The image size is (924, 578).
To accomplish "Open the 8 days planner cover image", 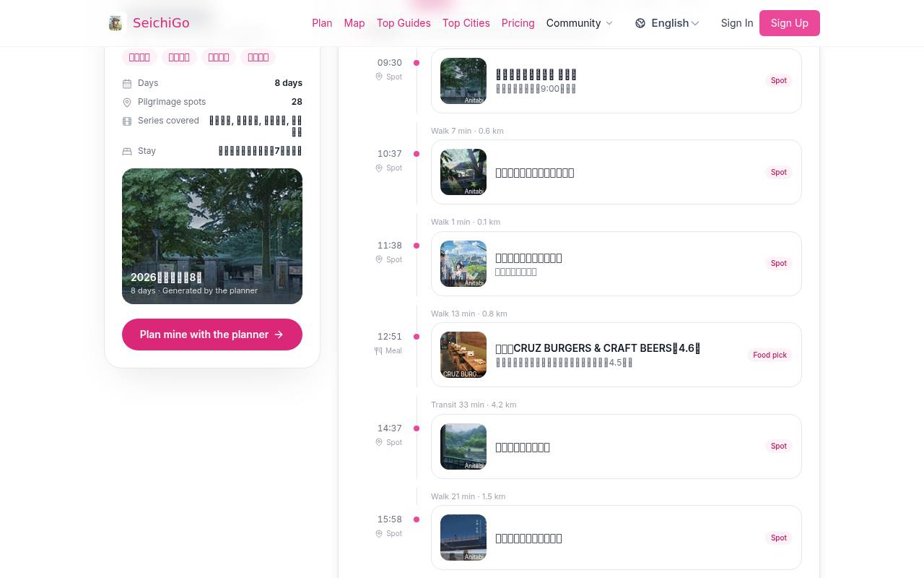I will coord(212,236).
